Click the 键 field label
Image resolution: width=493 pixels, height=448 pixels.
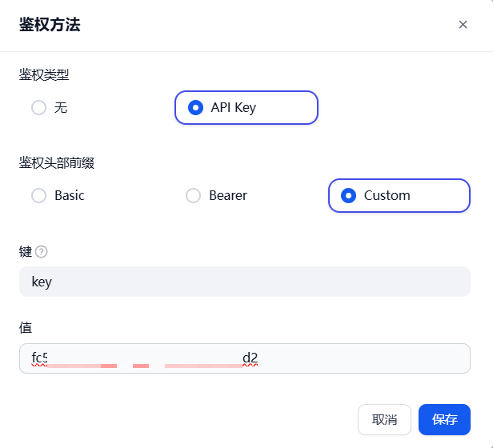click(26, 252)
